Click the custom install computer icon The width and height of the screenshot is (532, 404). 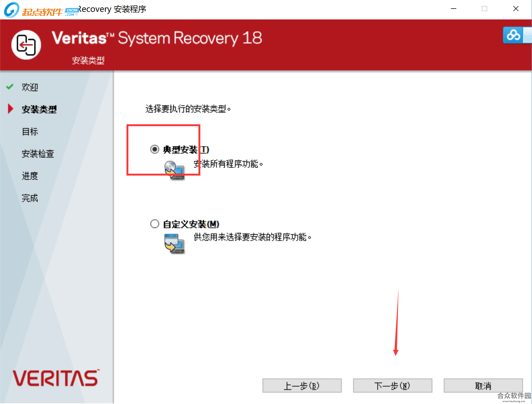[175, 244]
